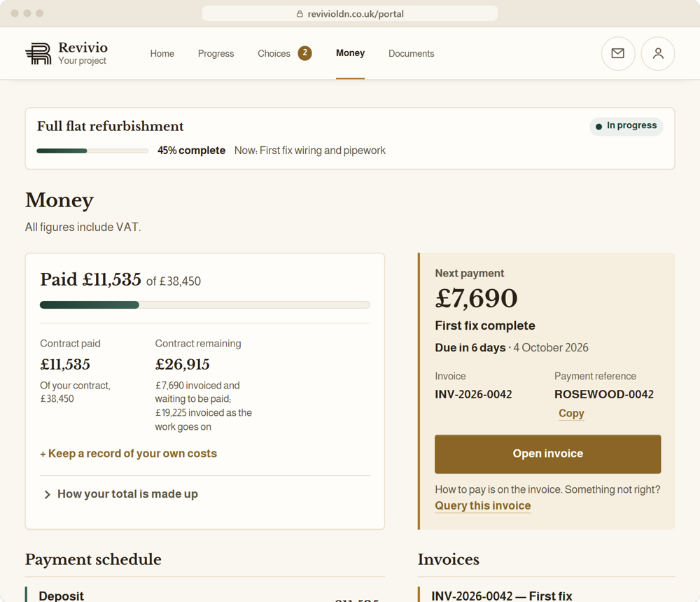The width and height of the screenshot is (700, 602).
Task: Go to the Home tab
Action: (x=162, y=54)
